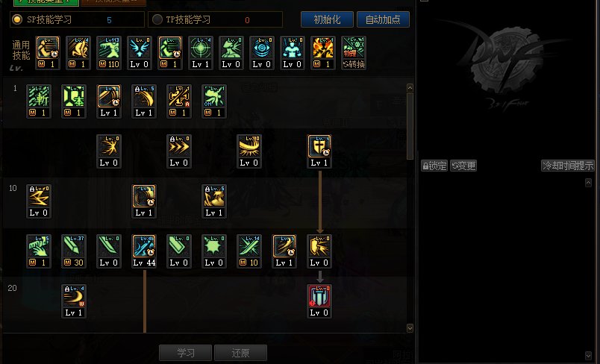
Task: Select the Lv 44 sword skill icon
Action: point(144,251)
